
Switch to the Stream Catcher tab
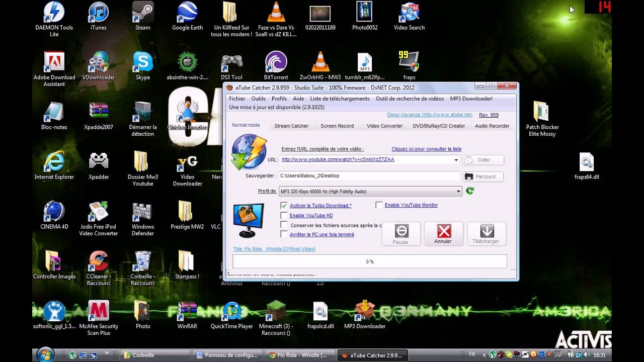point(291,126)
